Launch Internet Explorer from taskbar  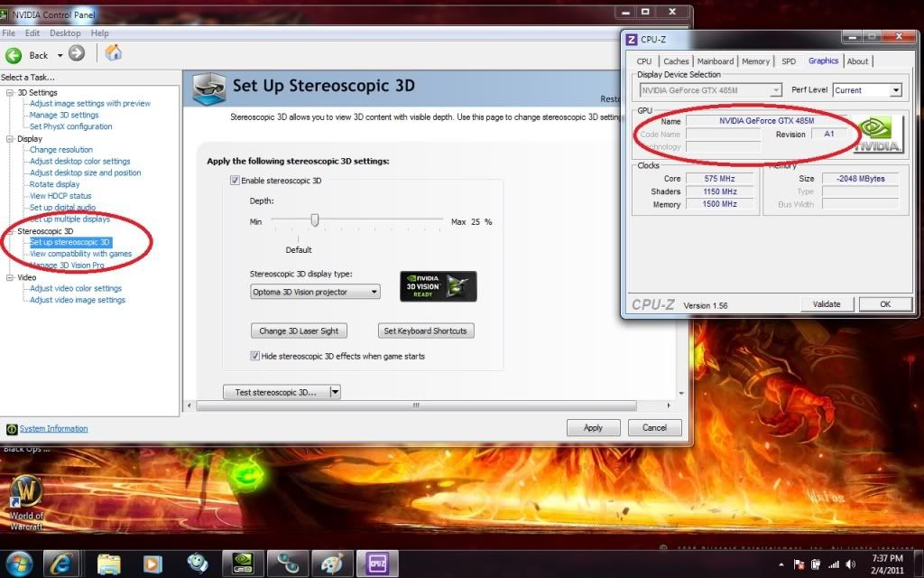61,564
